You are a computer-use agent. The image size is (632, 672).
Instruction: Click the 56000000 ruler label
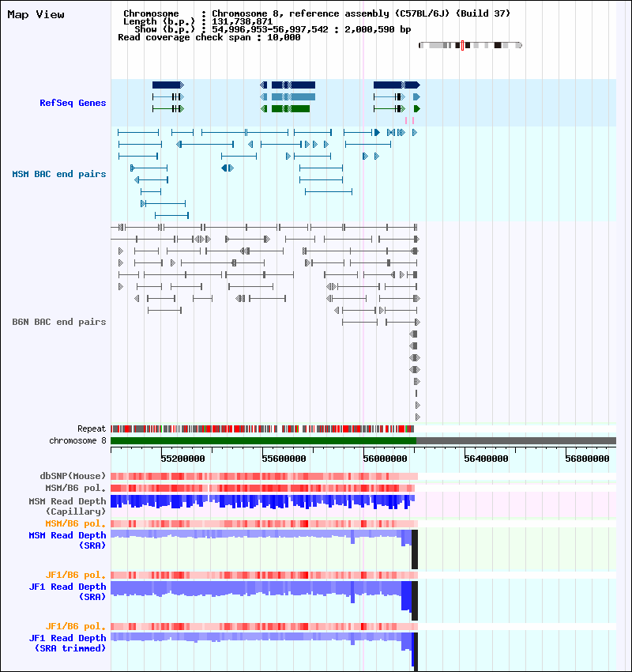coord(385,459)
